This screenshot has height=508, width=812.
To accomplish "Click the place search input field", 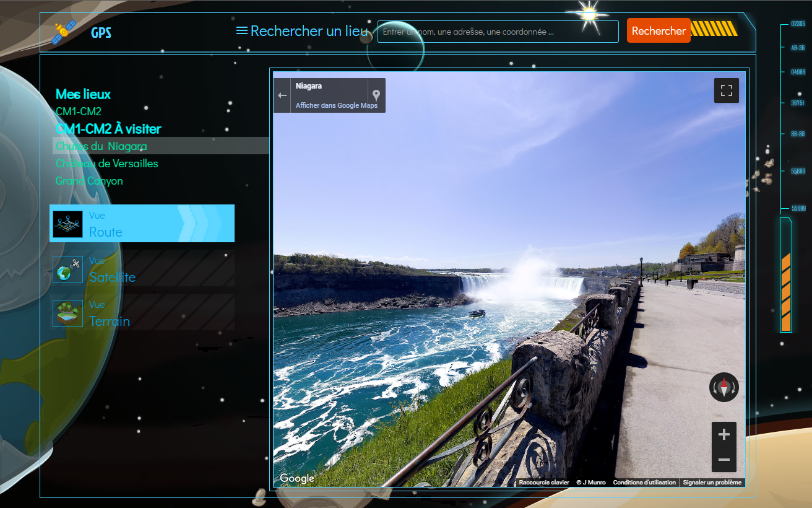I will click(x=498, y=32).
